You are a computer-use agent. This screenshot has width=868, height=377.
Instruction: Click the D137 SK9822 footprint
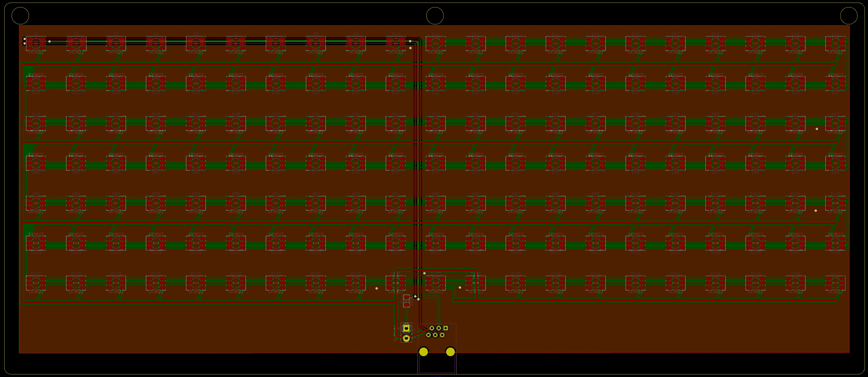[435, 283]
